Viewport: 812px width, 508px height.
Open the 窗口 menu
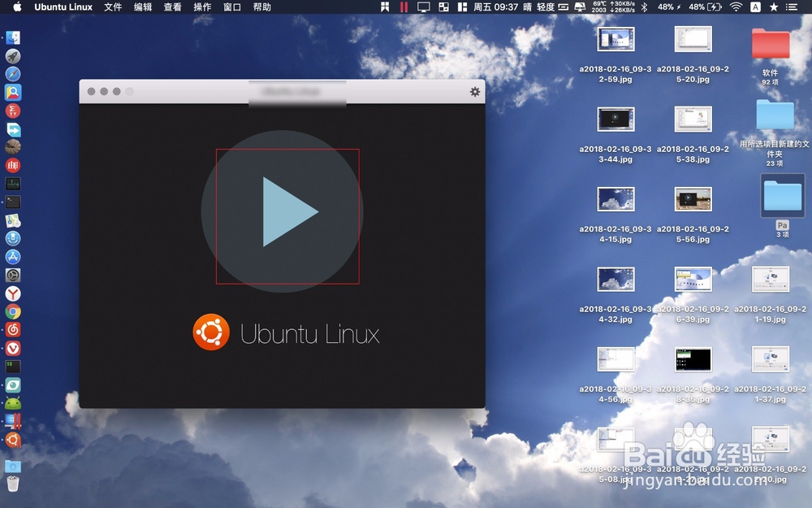pos(232,7)
